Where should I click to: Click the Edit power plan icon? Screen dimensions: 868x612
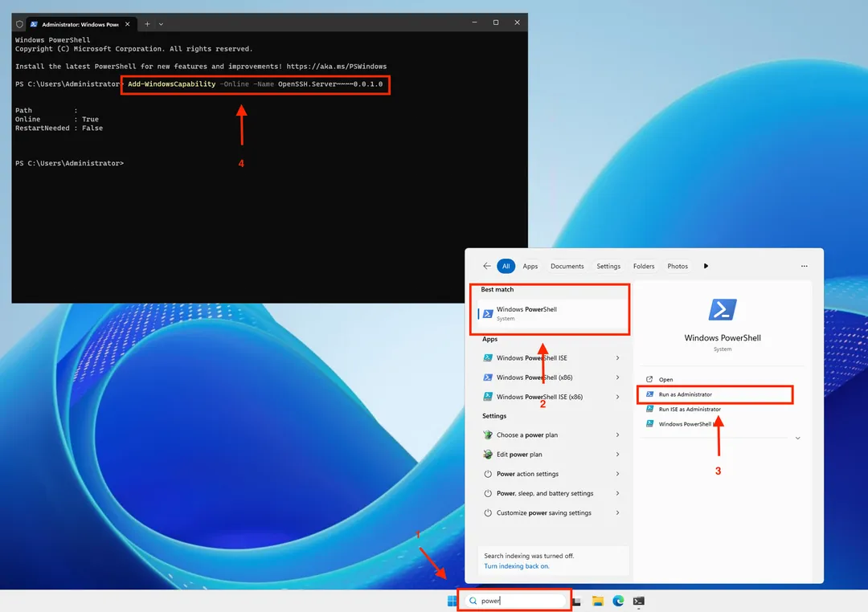pos(488,455)
